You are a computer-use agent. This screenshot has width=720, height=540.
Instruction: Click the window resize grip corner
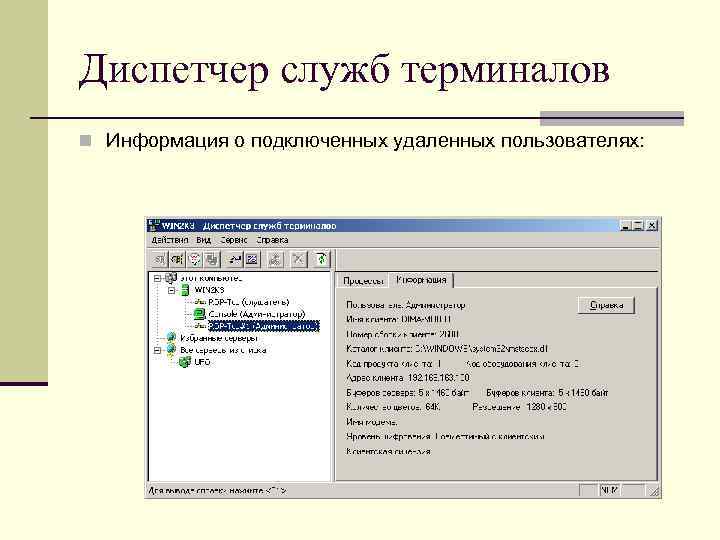click(x=654, y=492)
